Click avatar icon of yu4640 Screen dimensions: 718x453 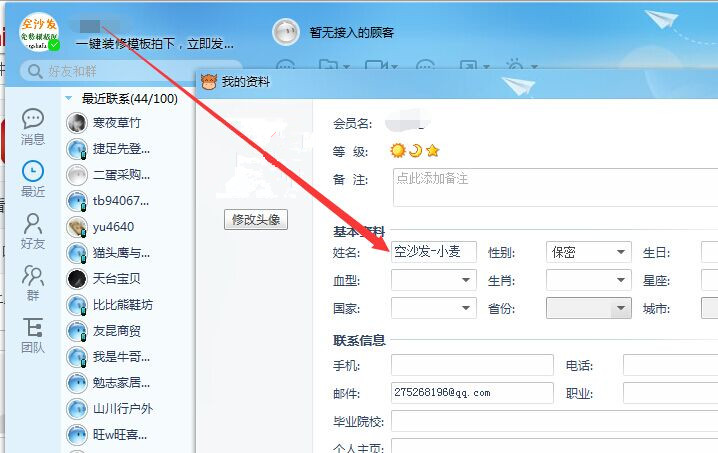pos(76,227)
